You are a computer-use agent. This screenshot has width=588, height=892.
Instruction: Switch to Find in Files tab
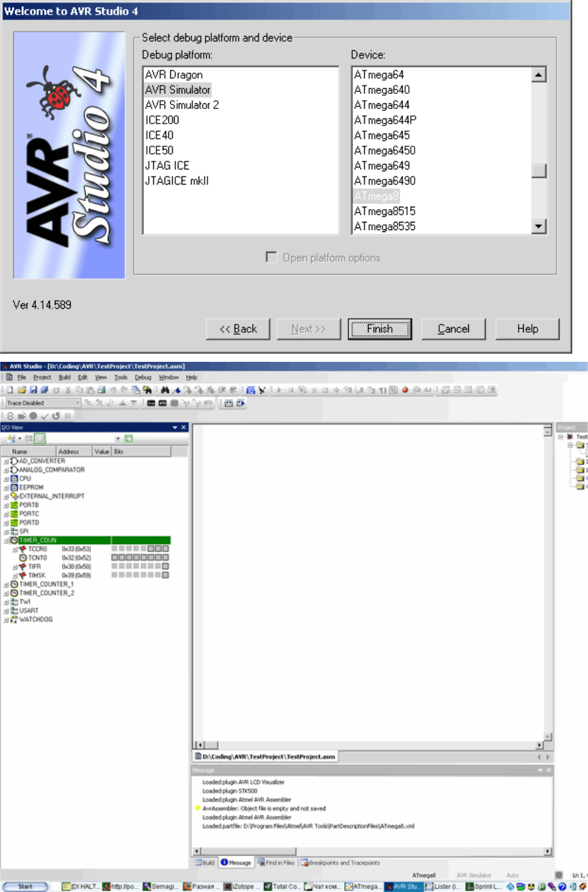coord(276,863)
